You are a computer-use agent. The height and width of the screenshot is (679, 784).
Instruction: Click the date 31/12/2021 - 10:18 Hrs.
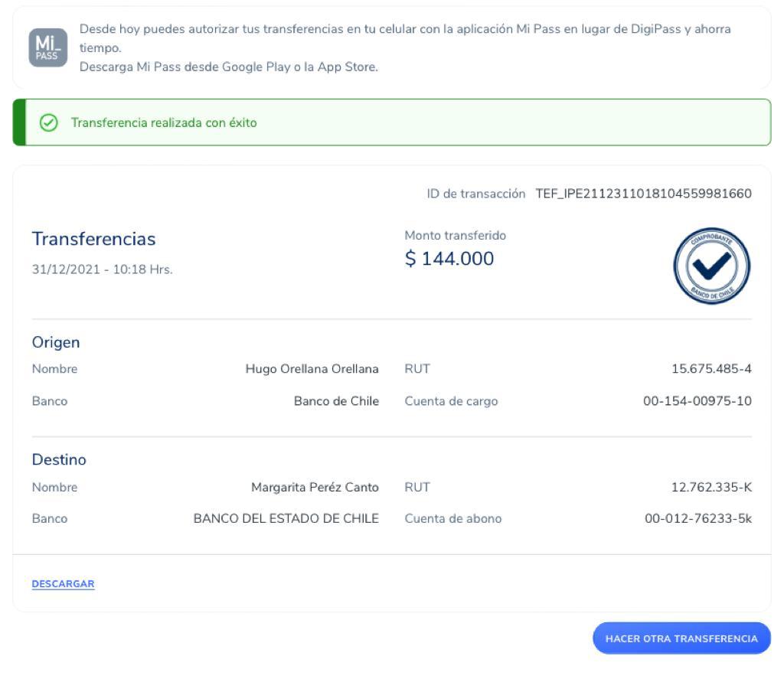pos(102,269)
